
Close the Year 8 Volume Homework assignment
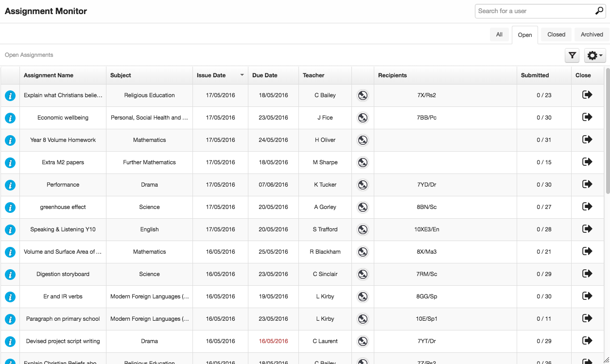pos(587,139)
